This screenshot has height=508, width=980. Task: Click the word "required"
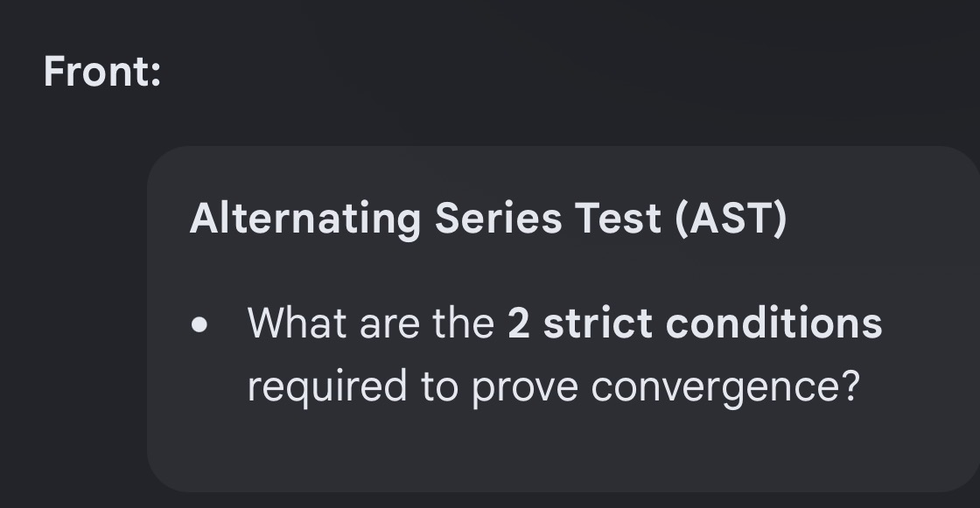(327, 386)
